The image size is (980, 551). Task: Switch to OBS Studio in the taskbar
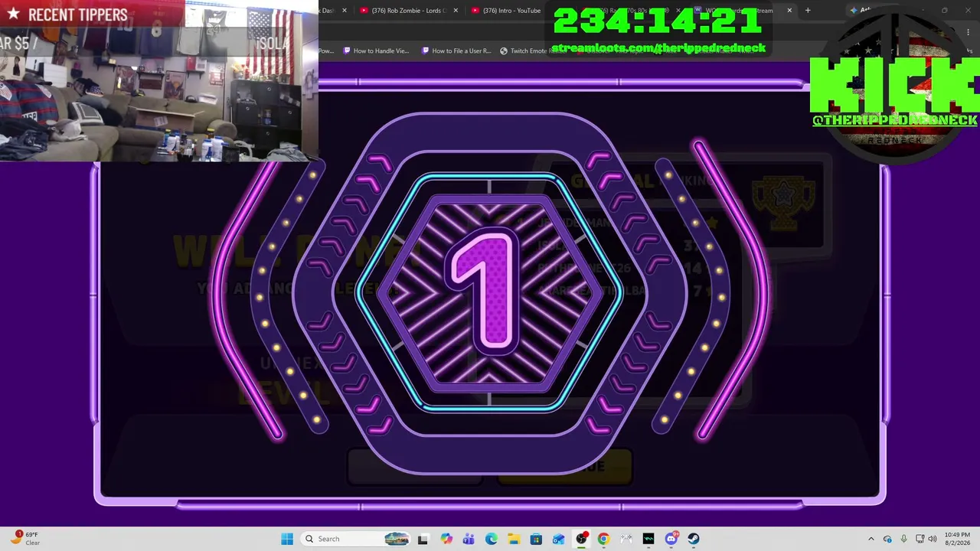(x=581, y=539)
